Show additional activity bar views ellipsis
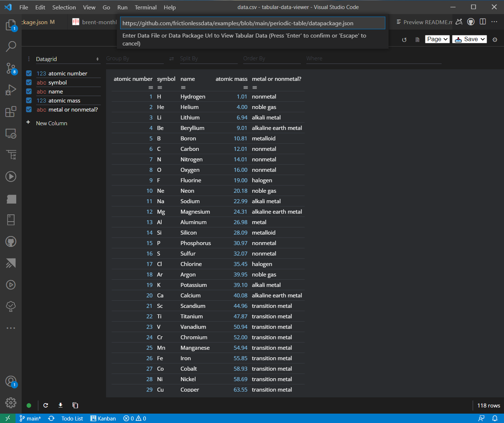The image size is (504, 423). [11, 328]
